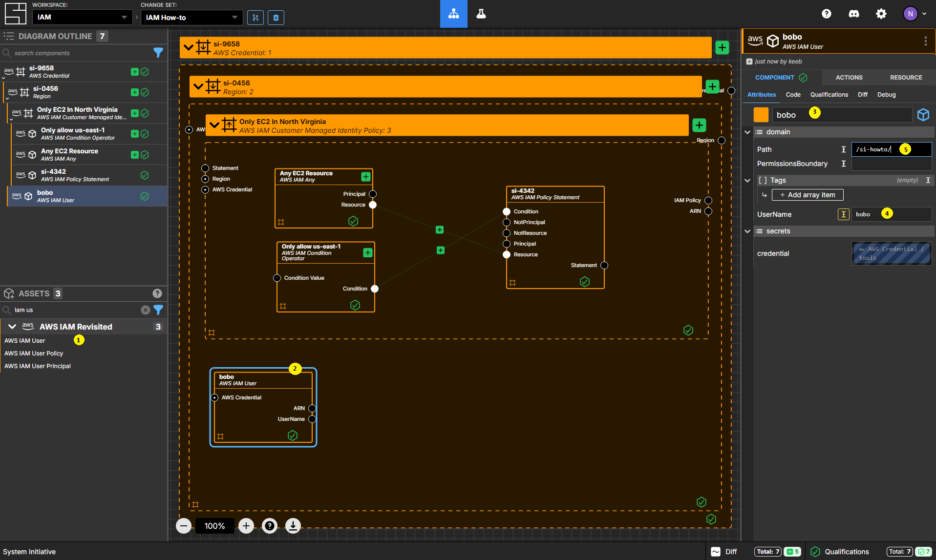
Task: Switch to the diagram model view icon
Action: tap(454, 14)
